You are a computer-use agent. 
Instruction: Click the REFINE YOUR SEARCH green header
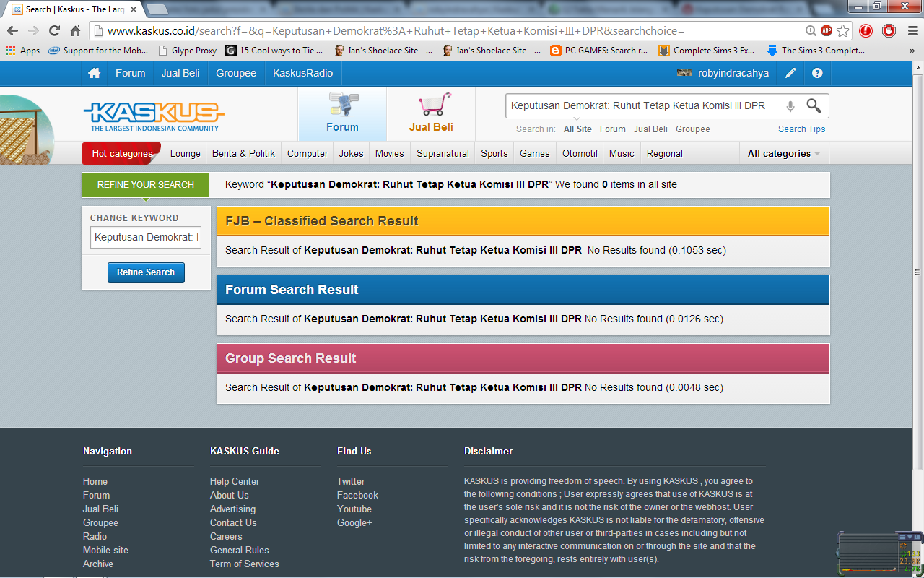[146, 185]
